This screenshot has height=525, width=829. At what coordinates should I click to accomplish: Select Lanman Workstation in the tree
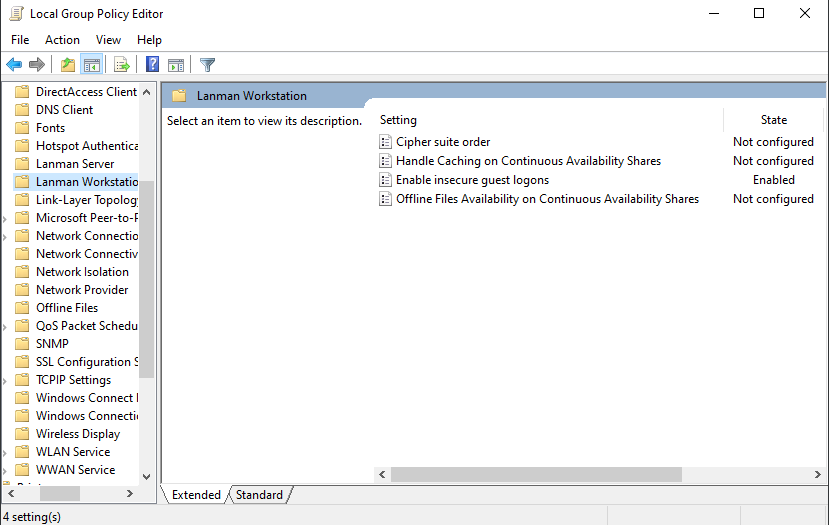click(87, 182)
